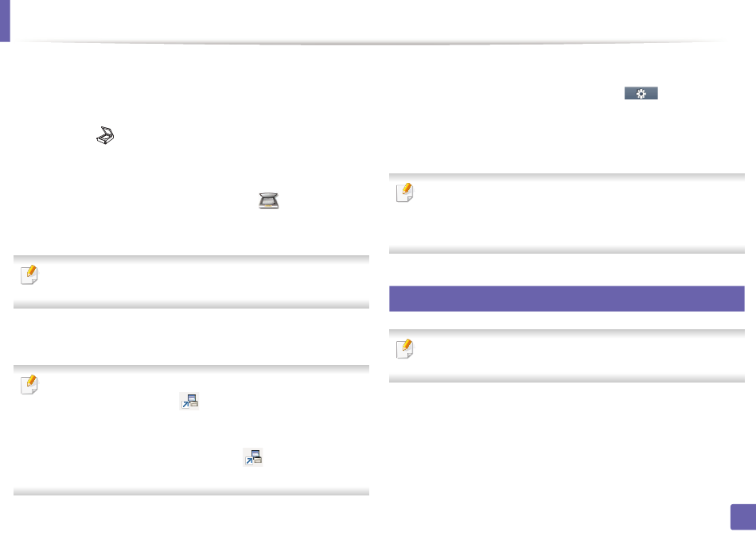Click the wide purple section header bar
This screenshot has height=536, width=756.
click(x=567, y=298)
